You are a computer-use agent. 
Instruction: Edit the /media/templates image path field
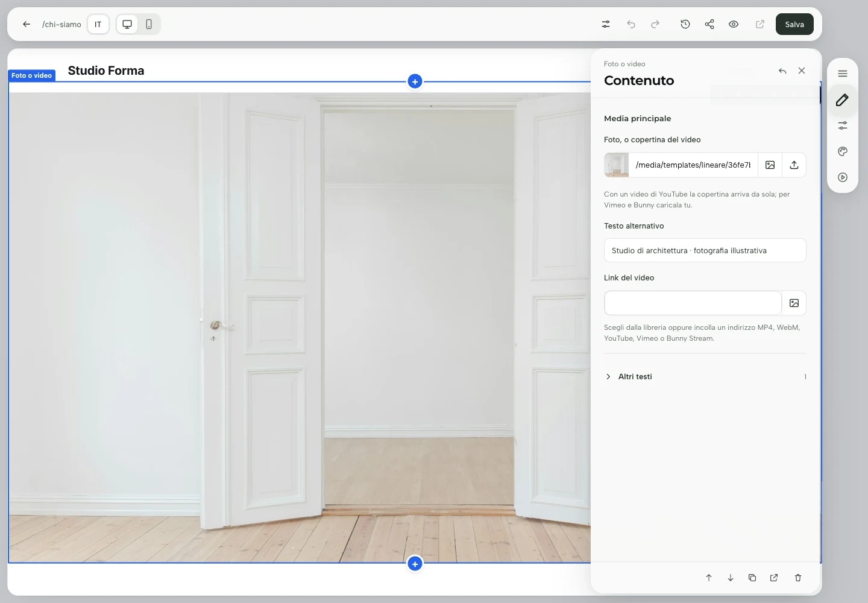(x=693, y=165)
